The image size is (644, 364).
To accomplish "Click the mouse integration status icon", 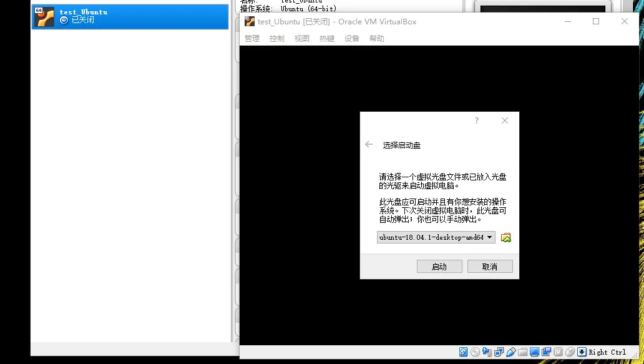I will pyautogui.click(x=570, y=352).
